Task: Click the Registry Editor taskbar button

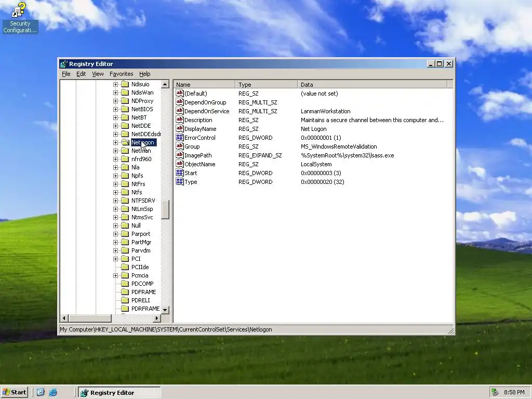Action: point(119,393)
